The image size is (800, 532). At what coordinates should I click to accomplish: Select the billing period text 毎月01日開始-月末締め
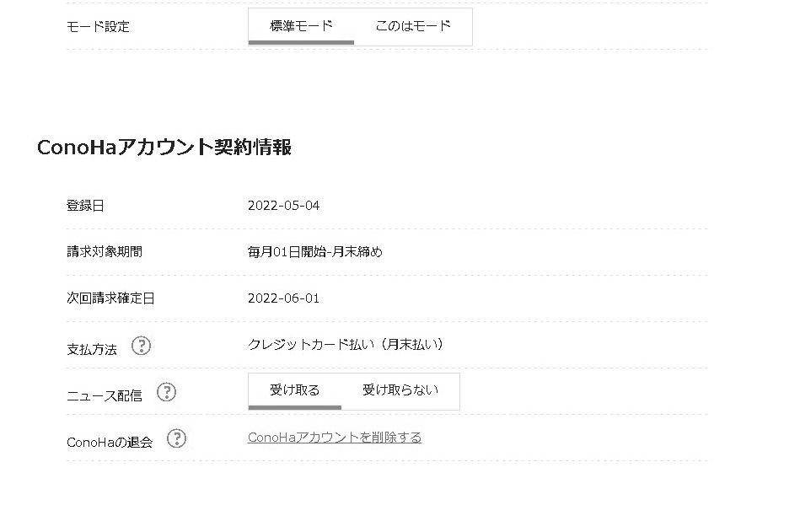point(314,251)
